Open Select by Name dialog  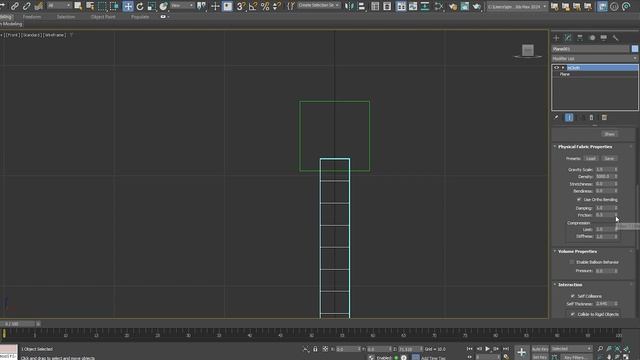pos(90,6)
